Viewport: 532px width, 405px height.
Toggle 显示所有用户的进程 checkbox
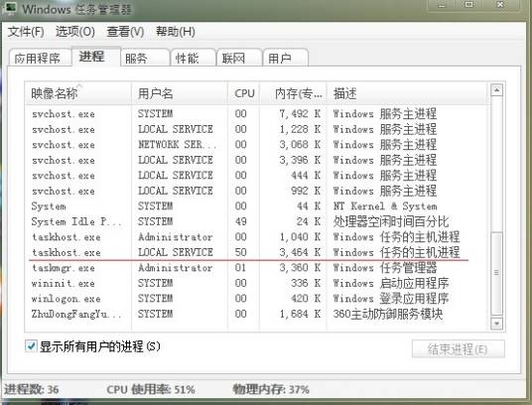pos(31,346)
